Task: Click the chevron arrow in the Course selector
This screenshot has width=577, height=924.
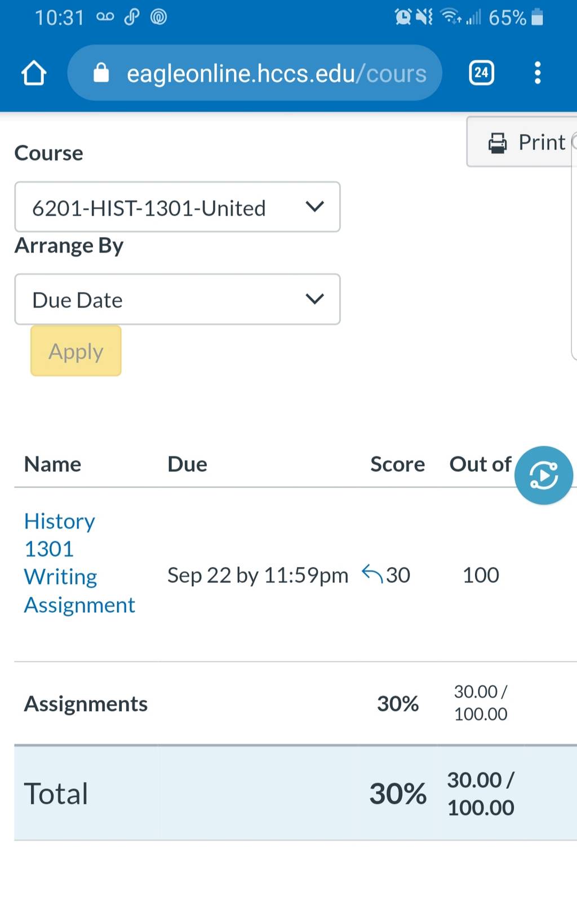Action: (314, 207)
